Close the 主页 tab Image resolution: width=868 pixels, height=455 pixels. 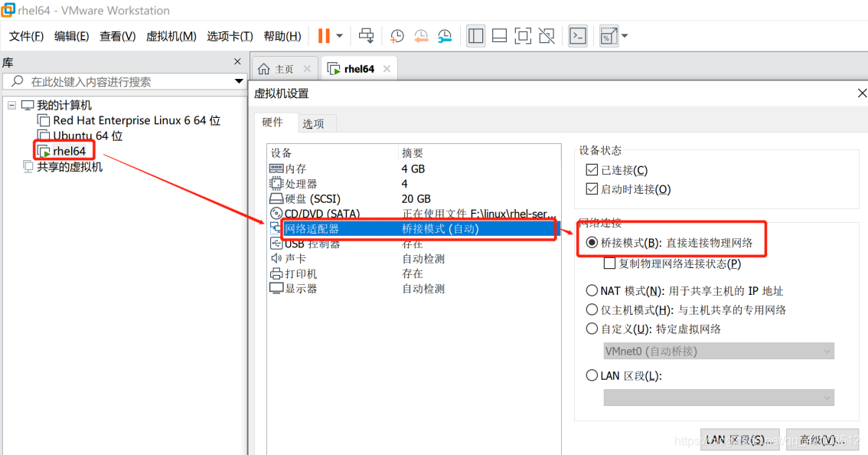(x=307, y=69)
